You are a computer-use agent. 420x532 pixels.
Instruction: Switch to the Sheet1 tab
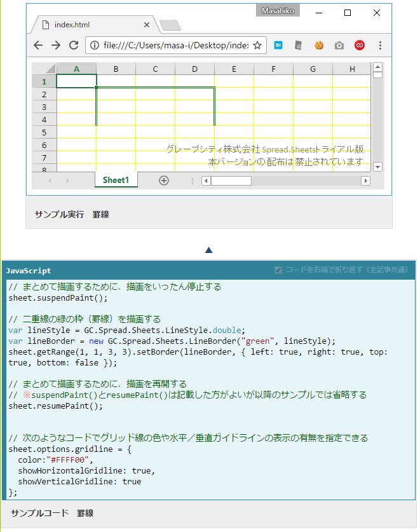tap(116, 180)
